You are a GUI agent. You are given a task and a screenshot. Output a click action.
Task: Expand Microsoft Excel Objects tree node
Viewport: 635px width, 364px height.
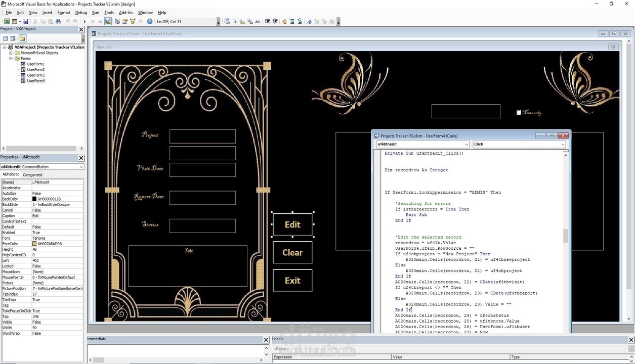pyautogui.click(x=11, y=53)
